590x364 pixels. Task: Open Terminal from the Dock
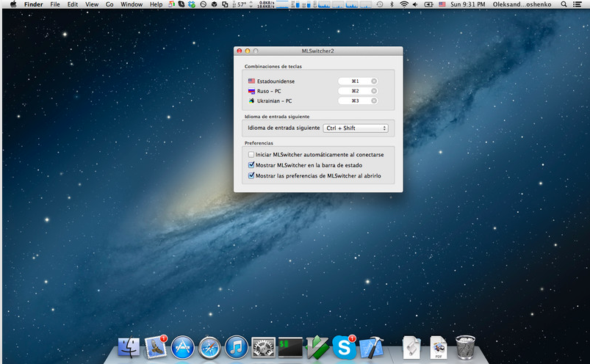click(x=290, y=347)
